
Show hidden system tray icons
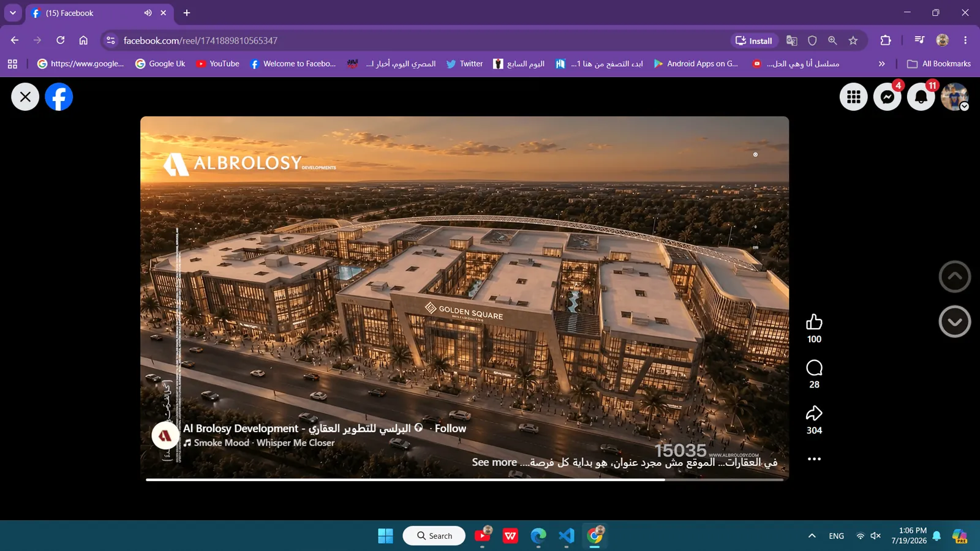[812, 536]
